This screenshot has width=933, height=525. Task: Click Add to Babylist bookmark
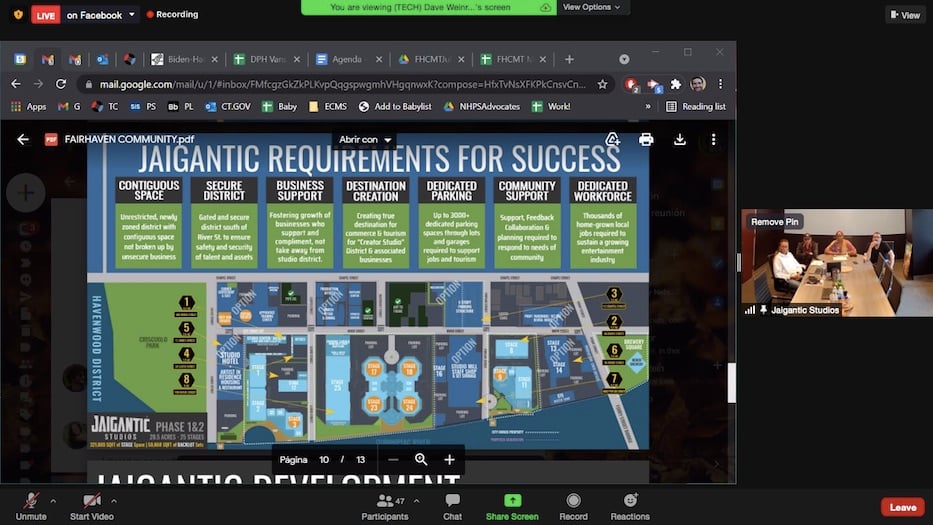coord(395,107)
